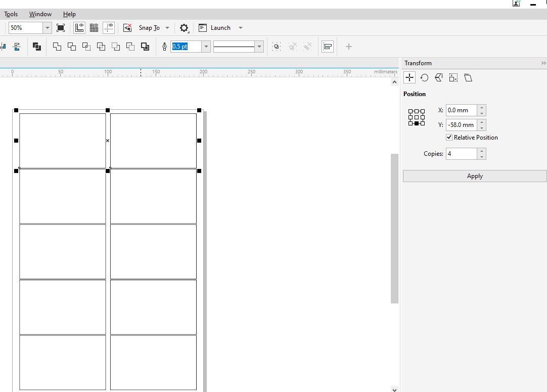The width and height of the screenshot is (547, 392).
Task: Toggle the Show guidelines icon
Action: (109, 28)
